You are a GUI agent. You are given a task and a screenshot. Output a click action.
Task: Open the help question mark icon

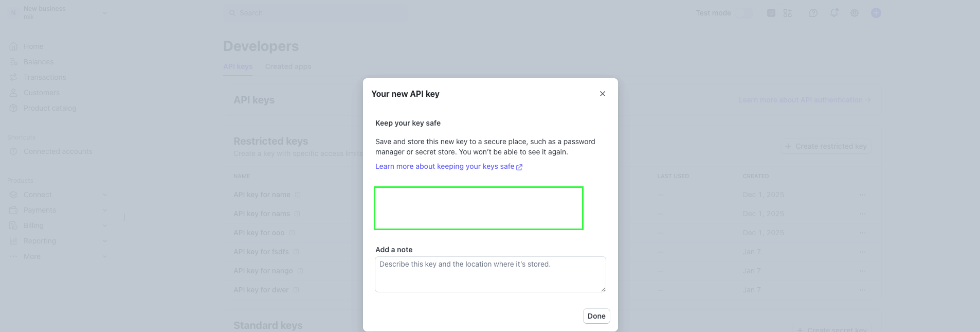tap(813, 13)
